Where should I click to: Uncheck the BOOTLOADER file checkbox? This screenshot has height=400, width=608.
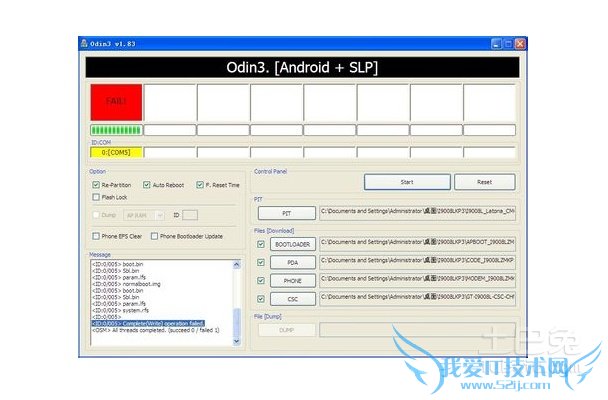[x=261, y=244]
